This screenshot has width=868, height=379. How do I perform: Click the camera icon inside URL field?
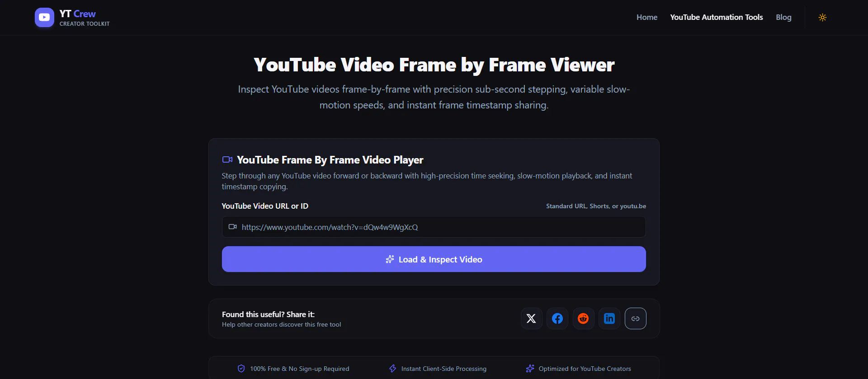233,227
